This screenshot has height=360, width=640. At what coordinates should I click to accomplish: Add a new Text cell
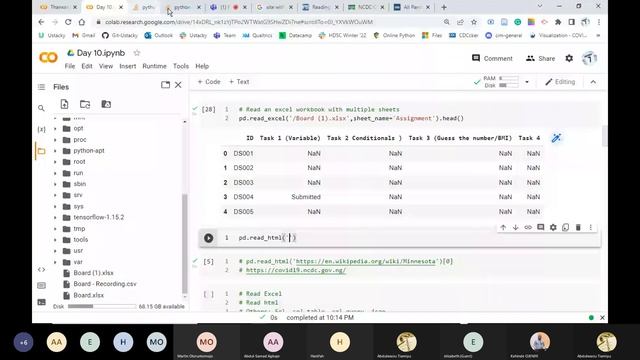click(239, 82)
